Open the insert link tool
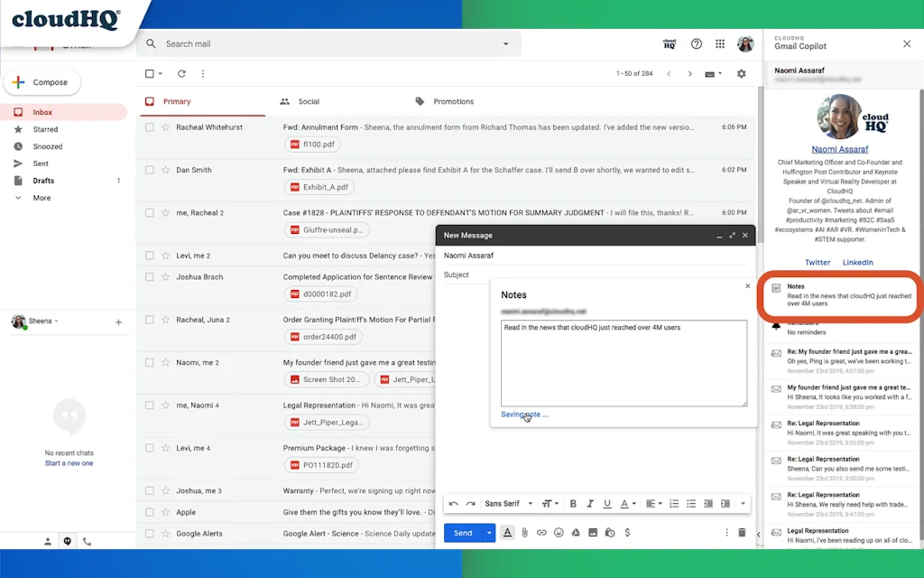 tap(541, 532)
